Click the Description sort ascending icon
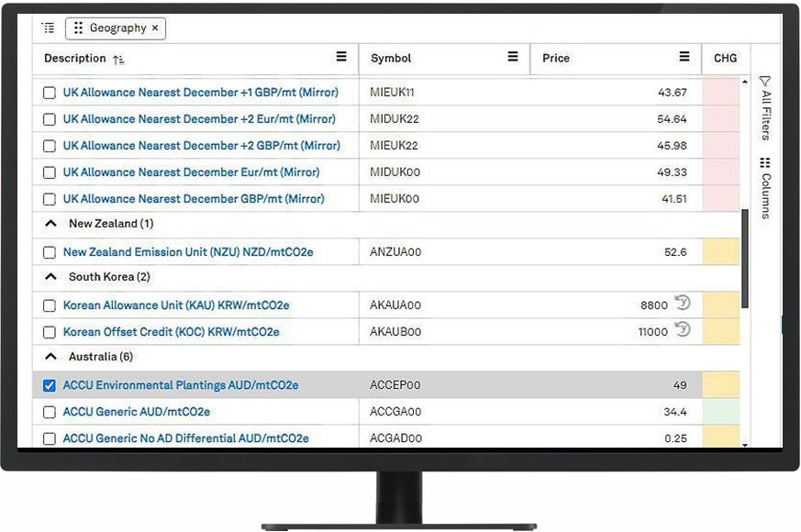Screen dimensions: 801x532 coord(118,60)
